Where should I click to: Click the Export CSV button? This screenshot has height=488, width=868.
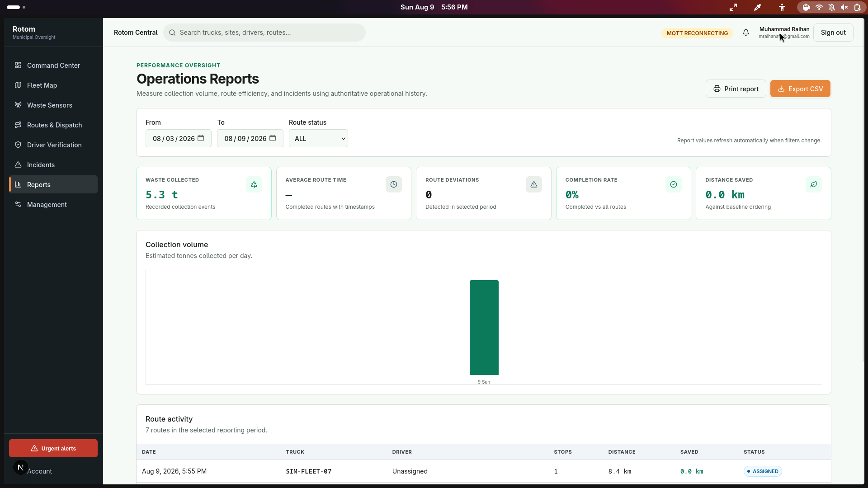[800, 89]
